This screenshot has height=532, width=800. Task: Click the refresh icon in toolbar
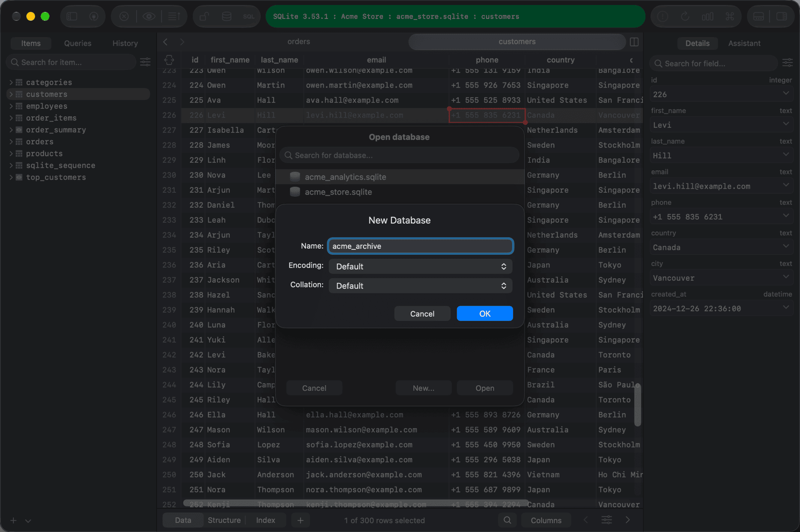pyautogui.click(x=685, y=16)
